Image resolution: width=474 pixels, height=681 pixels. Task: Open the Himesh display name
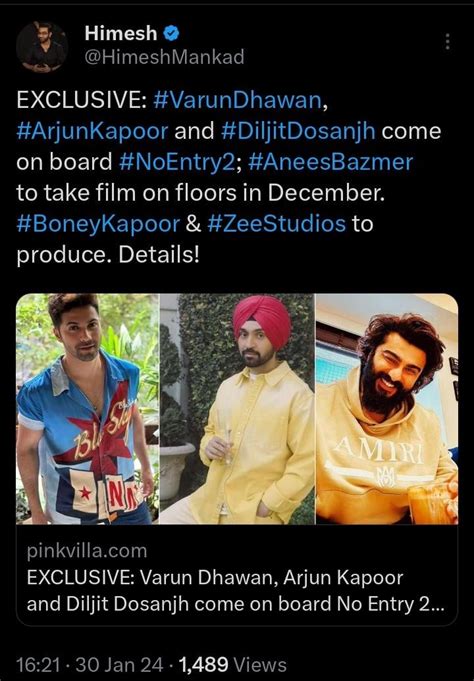click(121, 33)
